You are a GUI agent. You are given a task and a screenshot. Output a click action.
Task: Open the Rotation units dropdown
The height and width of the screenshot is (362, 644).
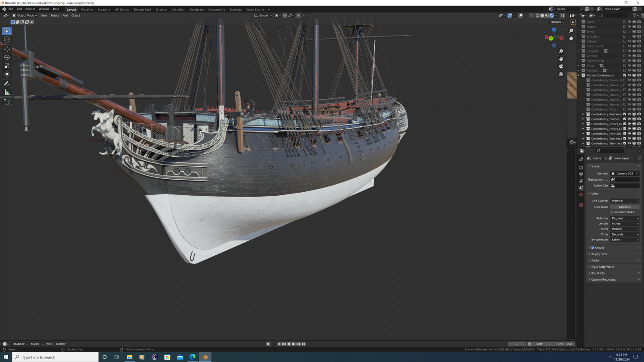point(625,218)
